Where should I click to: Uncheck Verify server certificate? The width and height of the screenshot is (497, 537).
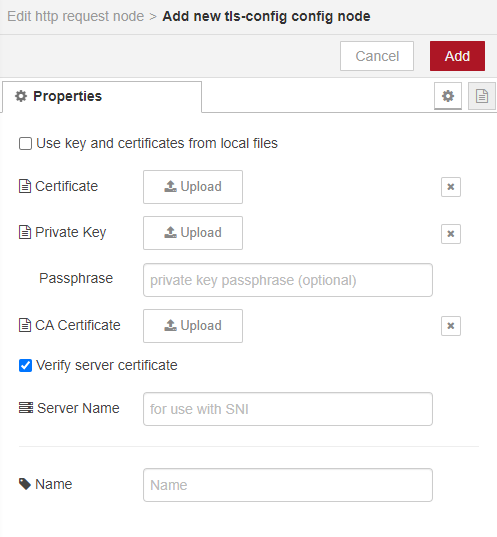coord(25,365)
